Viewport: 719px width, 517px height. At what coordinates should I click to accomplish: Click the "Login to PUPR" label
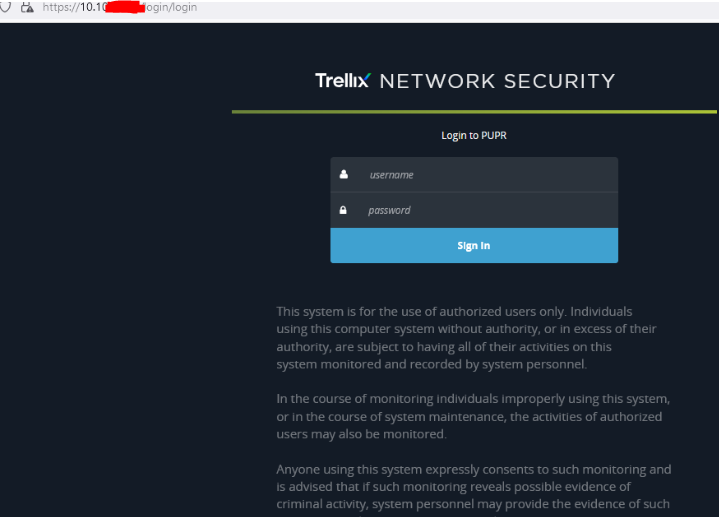474,135
